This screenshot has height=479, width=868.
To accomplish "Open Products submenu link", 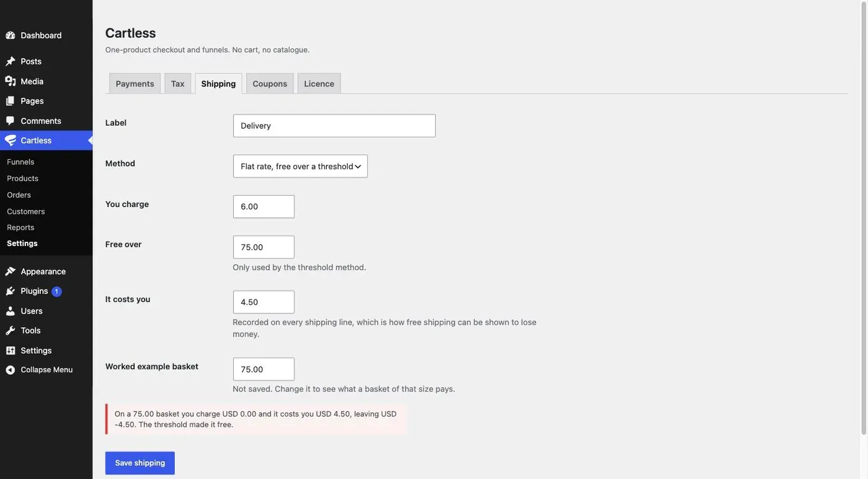I will pos(23,178).
